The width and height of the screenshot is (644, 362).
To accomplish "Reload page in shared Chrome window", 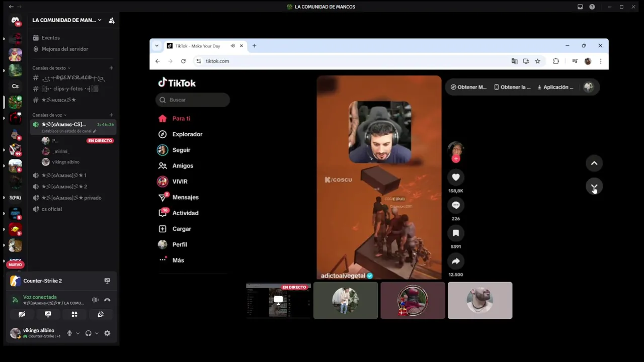I will pyautogui.click(x=183, y=61).
